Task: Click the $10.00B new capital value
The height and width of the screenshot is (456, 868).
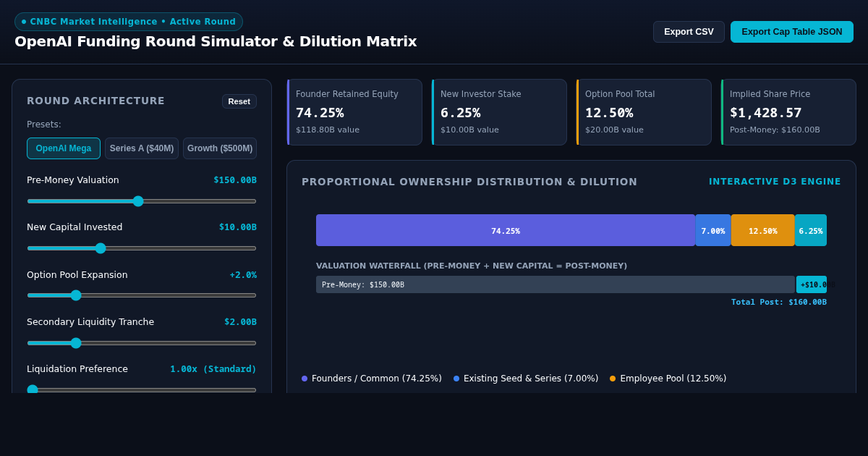Action: (238, 227)
